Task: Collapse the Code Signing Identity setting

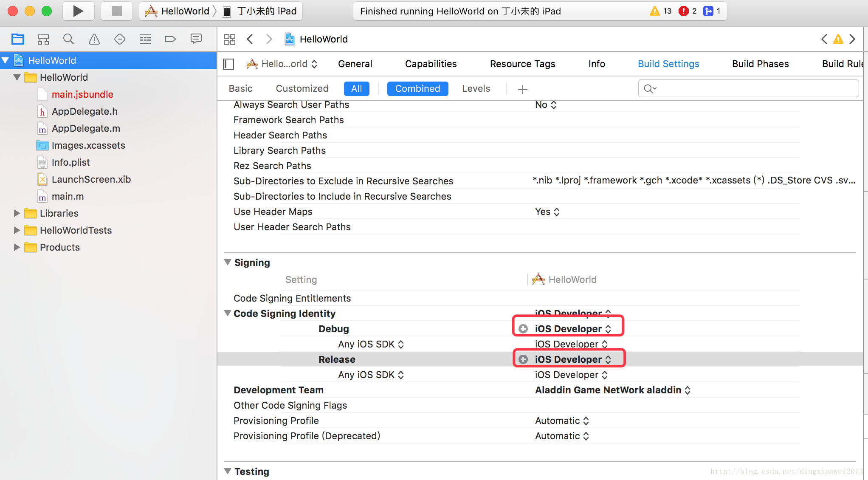Action: click(x=228, y=313)
